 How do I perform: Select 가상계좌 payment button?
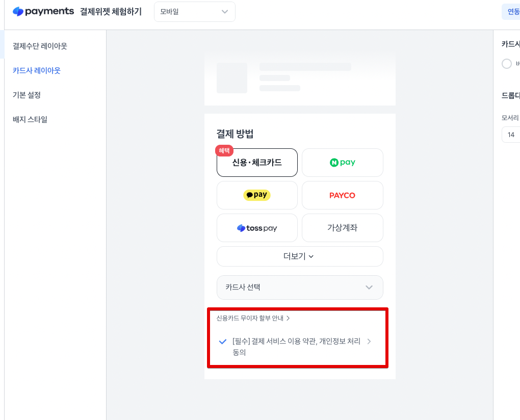(x=342, y=228)
